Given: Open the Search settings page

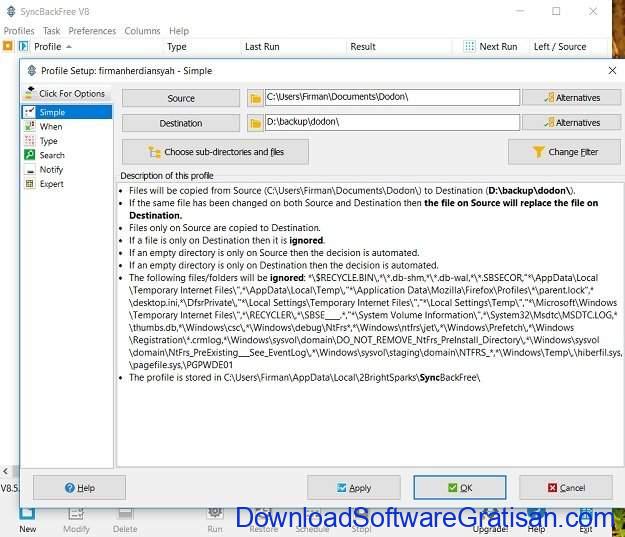Looking at the screenshot, I should point(52,155).
